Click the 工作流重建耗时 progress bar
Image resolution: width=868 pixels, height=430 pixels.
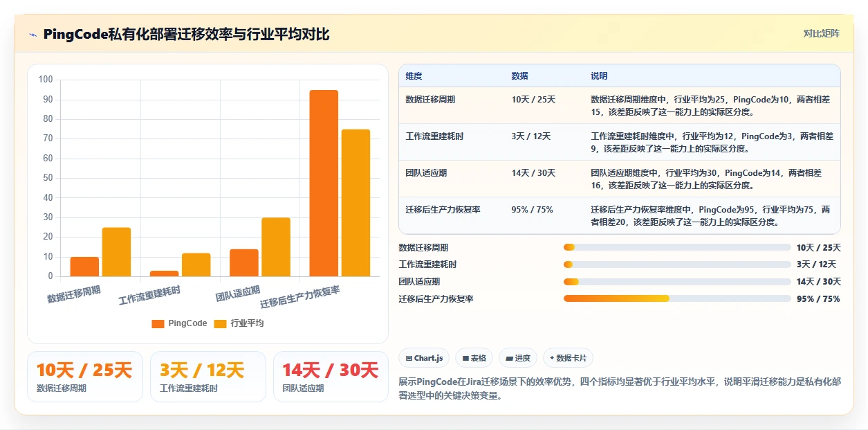[677, 265]
